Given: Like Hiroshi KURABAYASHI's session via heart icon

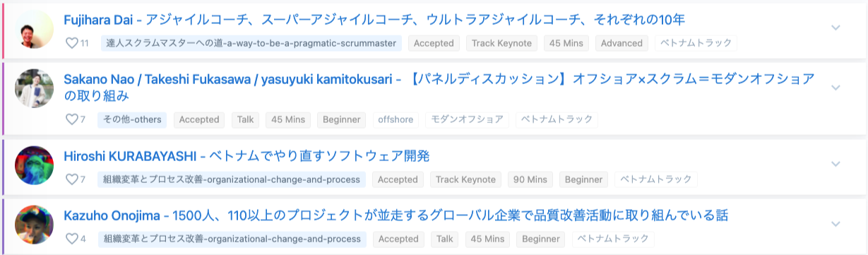Looking at the screenshot, I should tap(71, 179).
